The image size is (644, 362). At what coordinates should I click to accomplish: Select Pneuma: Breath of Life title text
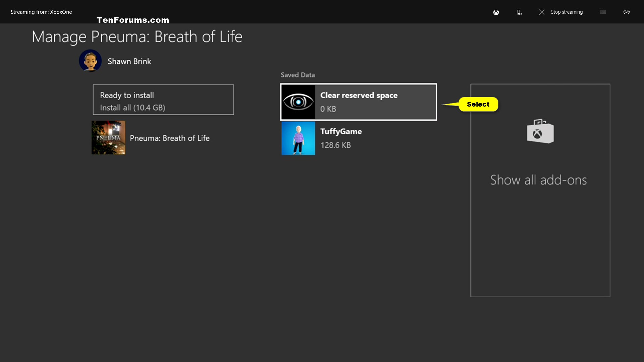pyautogui.click(x=170, y=138)
